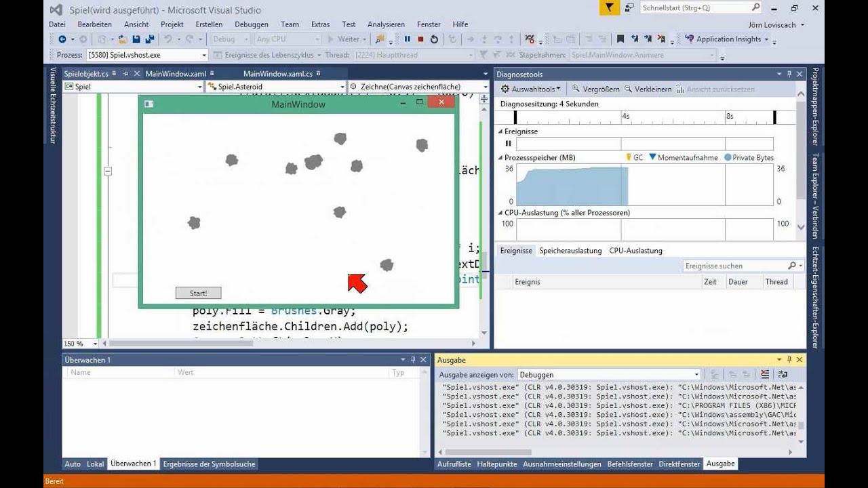Navigate backward with the blue arrow icon

coord(62,39)
